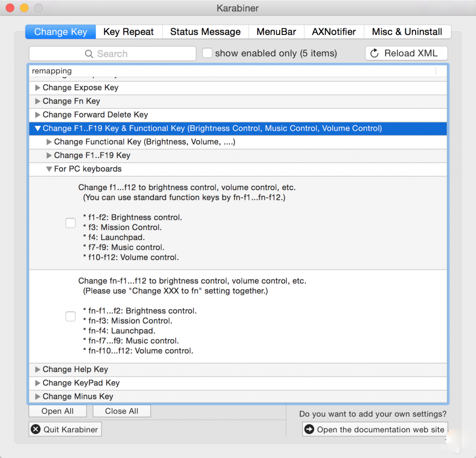Expand the Change Help Key section
This screenshot has height=458, width=476.
click(x=38, y=370)
